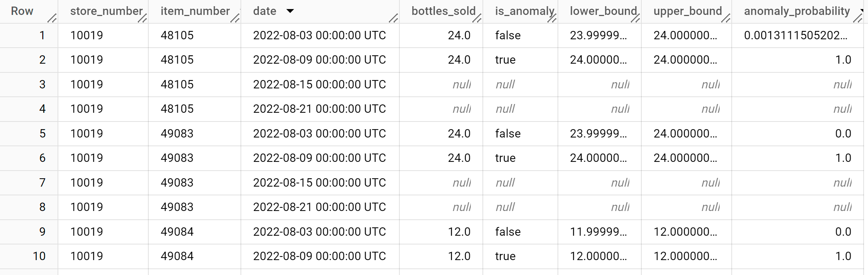868x275 pixels.
Task: Click the true value in Row 2
Action: pos(505,60)
